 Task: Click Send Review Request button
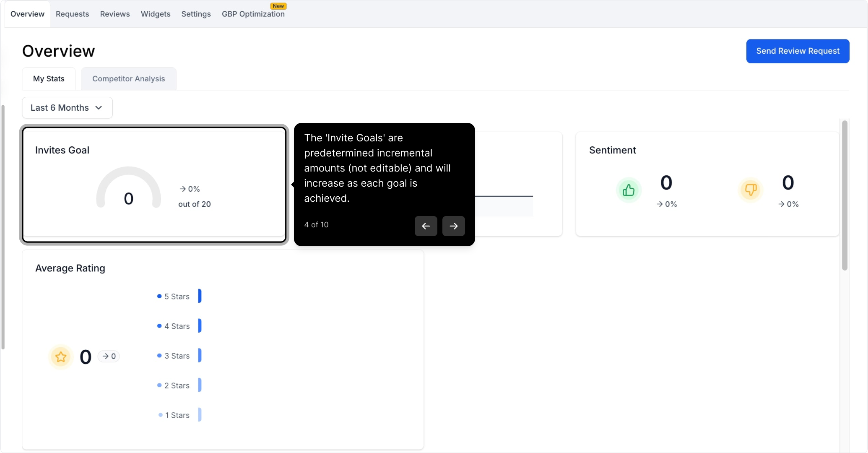pos(798,51)
